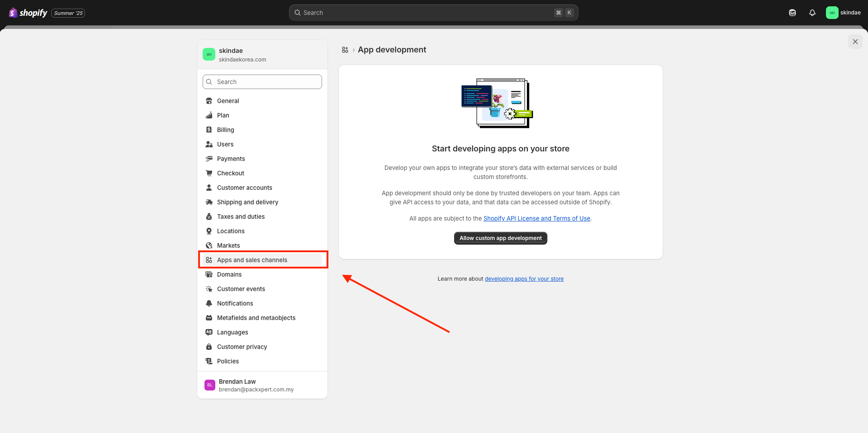Open Markets settings
Screen dimensions: 868x433
point(262,245)
